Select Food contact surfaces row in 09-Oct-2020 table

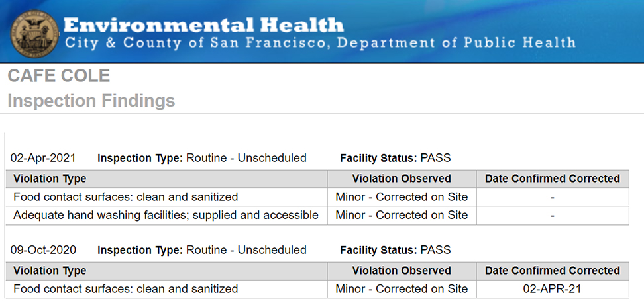pos(125,289)
